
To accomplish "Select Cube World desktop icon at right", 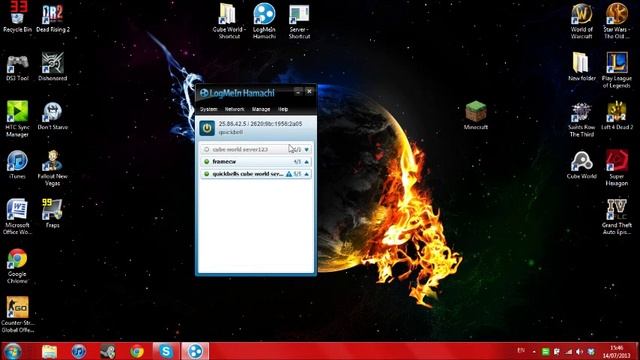I will 582,165.
